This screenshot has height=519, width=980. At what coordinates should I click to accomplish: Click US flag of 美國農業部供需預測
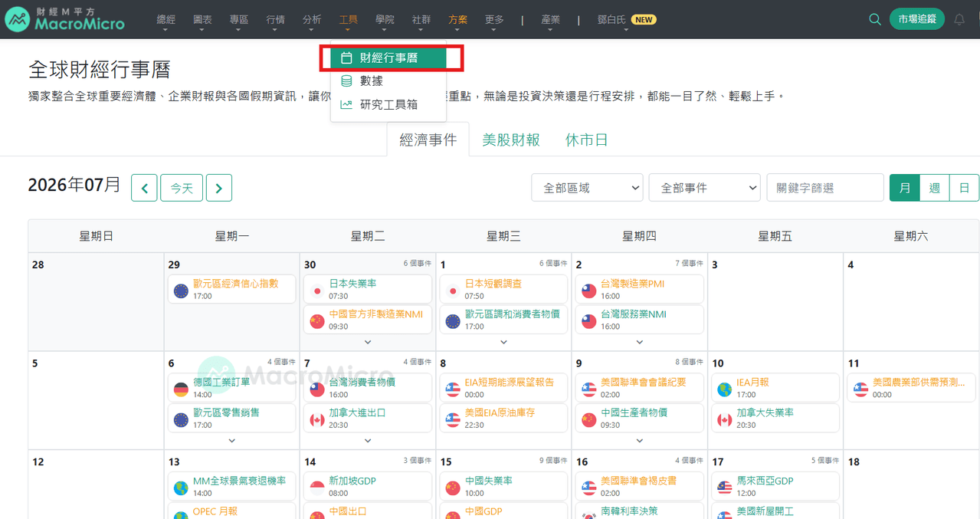860,389
